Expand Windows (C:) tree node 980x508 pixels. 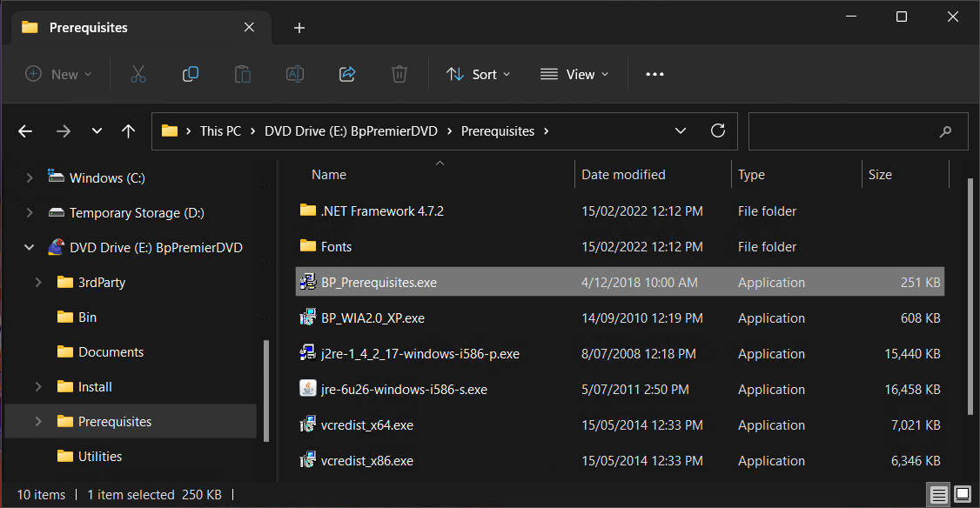(30, 178)
